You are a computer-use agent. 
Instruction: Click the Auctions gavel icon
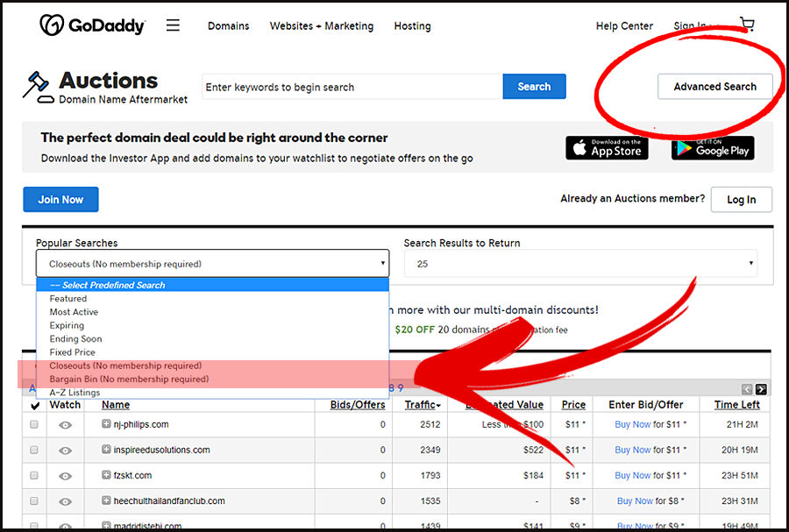(x=39, y=87)
